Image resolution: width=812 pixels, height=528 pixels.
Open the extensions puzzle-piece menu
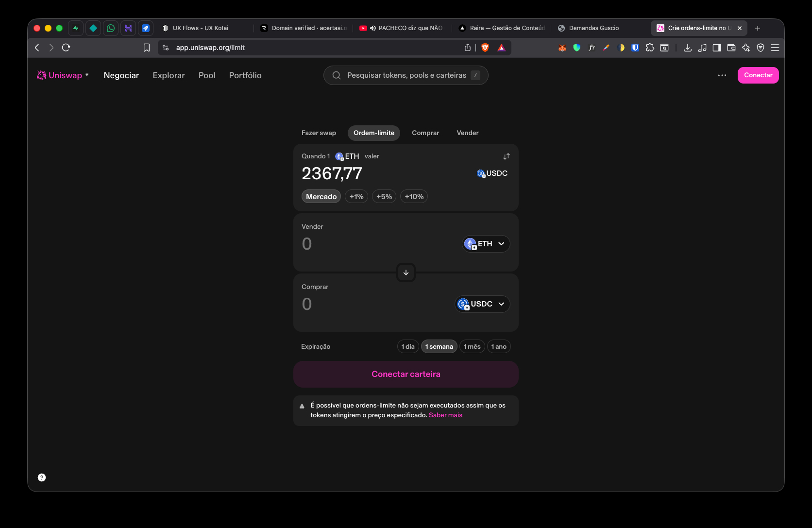point(650,48)
